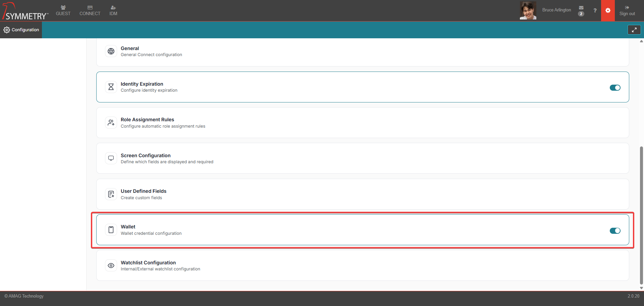
Task: Click the monitor icon for Screen Configuration
Action: (111, 158)
